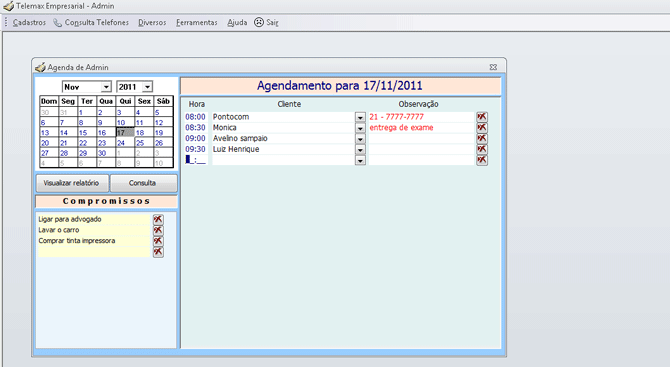
Task: Click the Monica client name
Action: pos(225,127)
